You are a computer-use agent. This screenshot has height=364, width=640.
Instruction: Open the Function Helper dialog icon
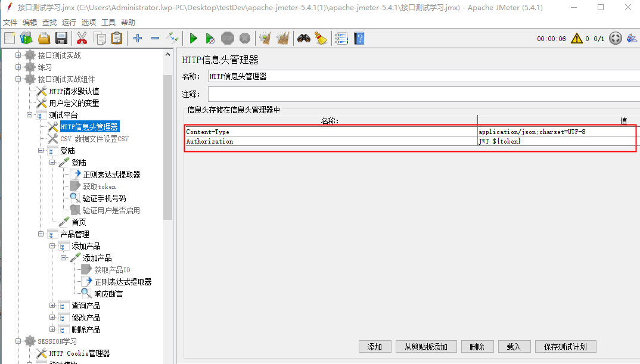[341, 38]
